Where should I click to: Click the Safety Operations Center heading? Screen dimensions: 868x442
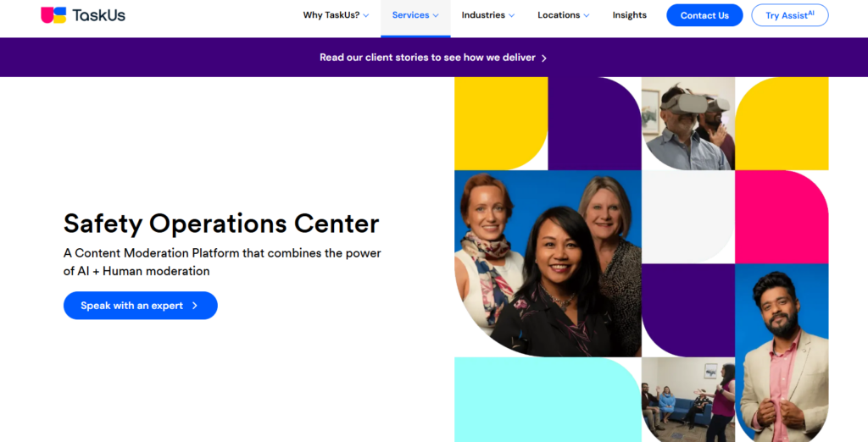[x=221, y=224]
